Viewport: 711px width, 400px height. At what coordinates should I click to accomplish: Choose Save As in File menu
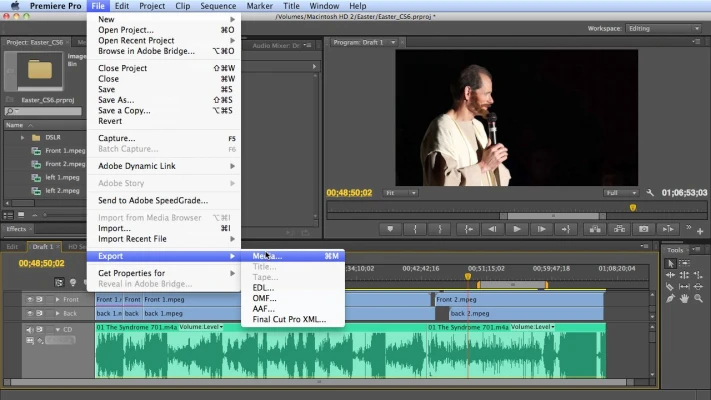(x=164, y=100)
